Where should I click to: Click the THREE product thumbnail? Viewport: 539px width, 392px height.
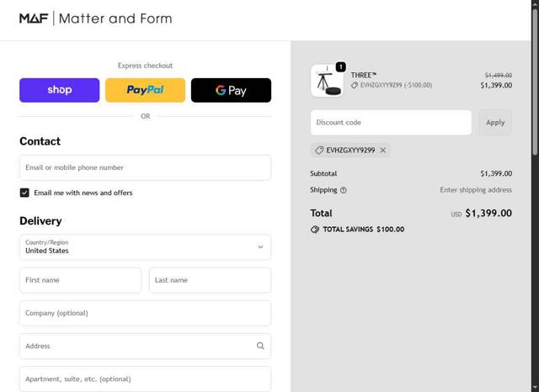pos(326,81)
